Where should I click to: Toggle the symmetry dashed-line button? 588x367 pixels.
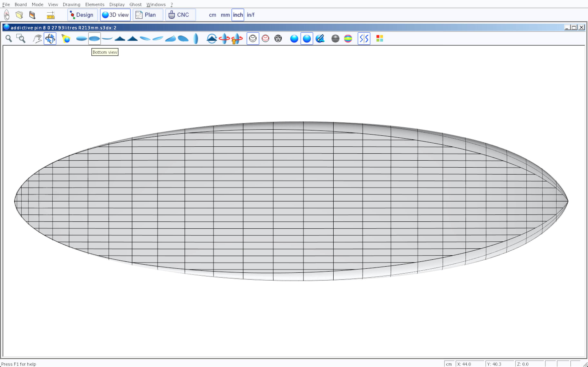tap(364, 39)
